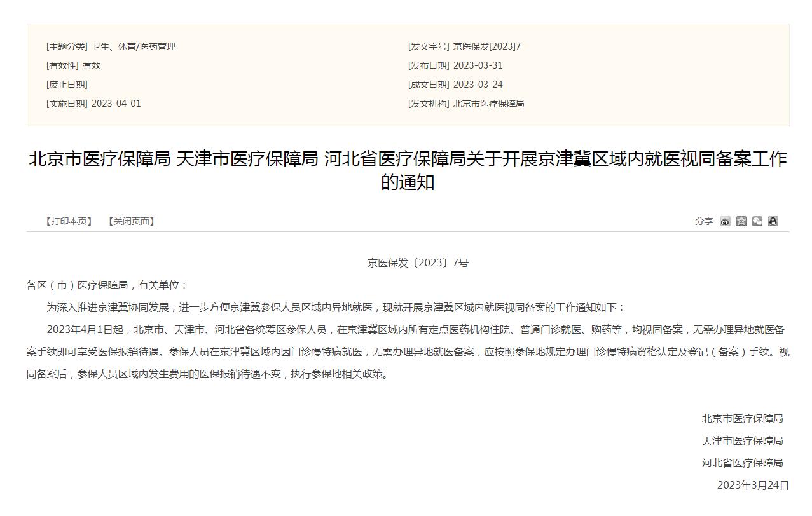Share the notice to Sina Weibo
The height and width of the screenshot is (516, 812).
coord(725,221)
